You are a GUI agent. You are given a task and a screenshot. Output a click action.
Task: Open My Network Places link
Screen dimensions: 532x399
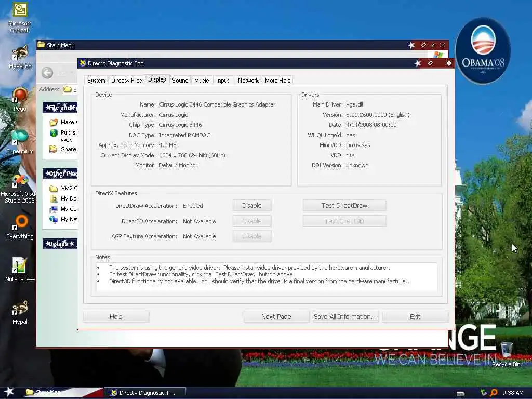[x=64, y=220]
